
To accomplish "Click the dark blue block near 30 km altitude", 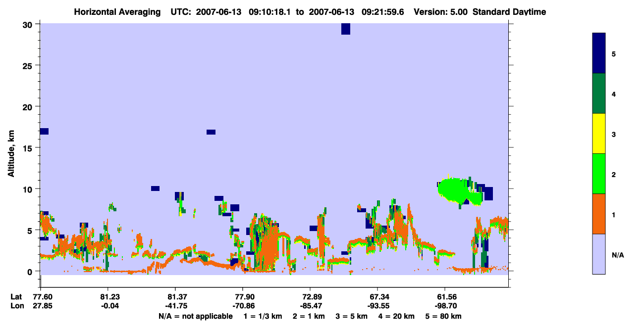I will pyautogui.click(x=346, y=29).
